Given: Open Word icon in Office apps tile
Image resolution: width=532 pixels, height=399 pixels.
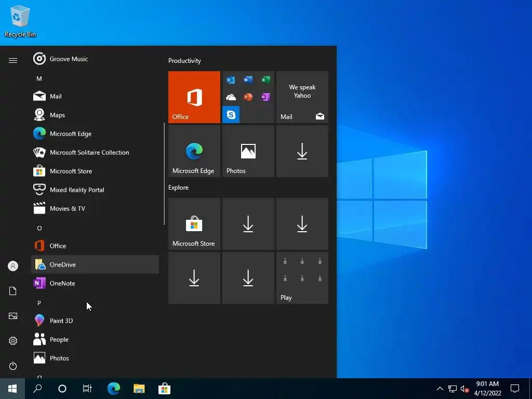Looking at the screenshot, I should click(x=248, y=79).
